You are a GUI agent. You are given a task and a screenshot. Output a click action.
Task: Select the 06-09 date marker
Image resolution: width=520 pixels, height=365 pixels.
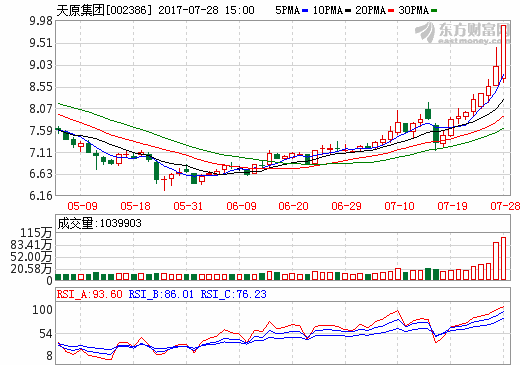coord(241,206)
